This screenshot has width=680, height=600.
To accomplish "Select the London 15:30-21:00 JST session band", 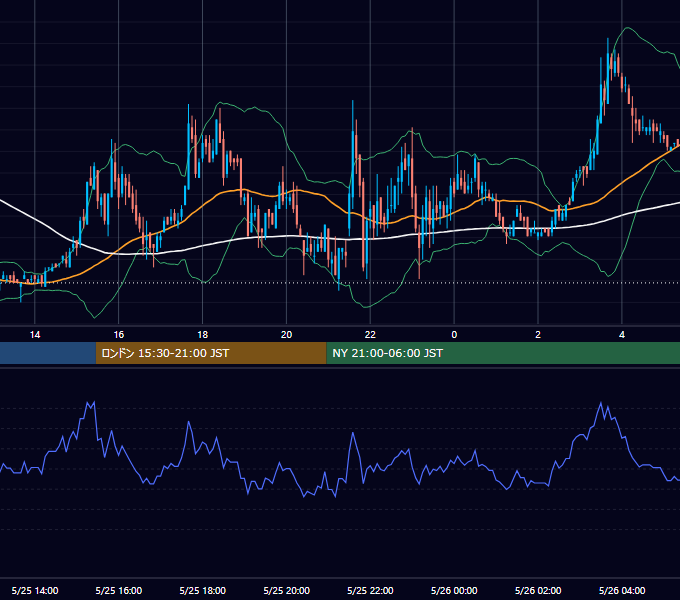I will click(x=211, y=353).
